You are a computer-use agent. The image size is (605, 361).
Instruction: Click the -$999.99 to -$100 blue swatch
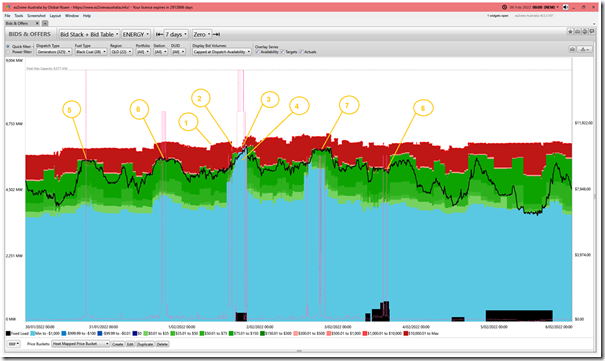tap(64, 333)
